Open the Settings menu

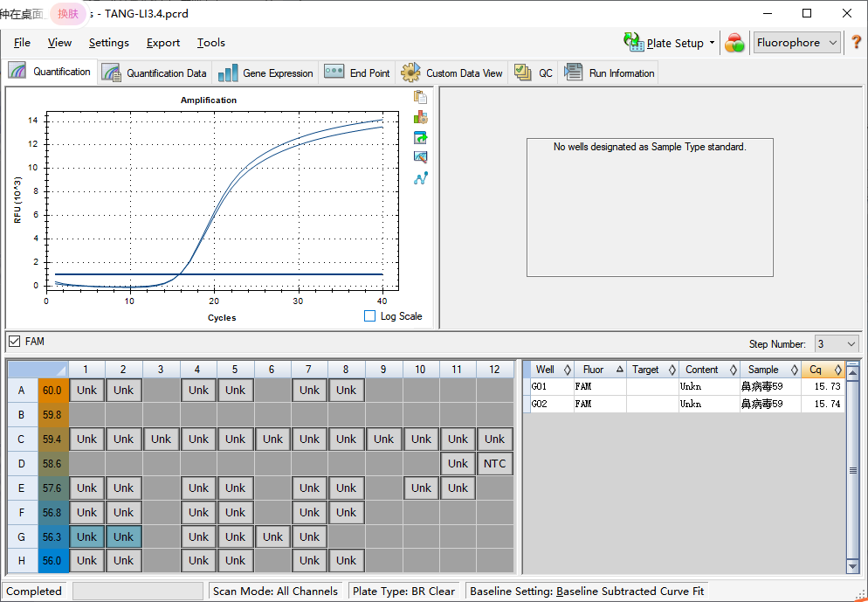click(x=109, y=43)
